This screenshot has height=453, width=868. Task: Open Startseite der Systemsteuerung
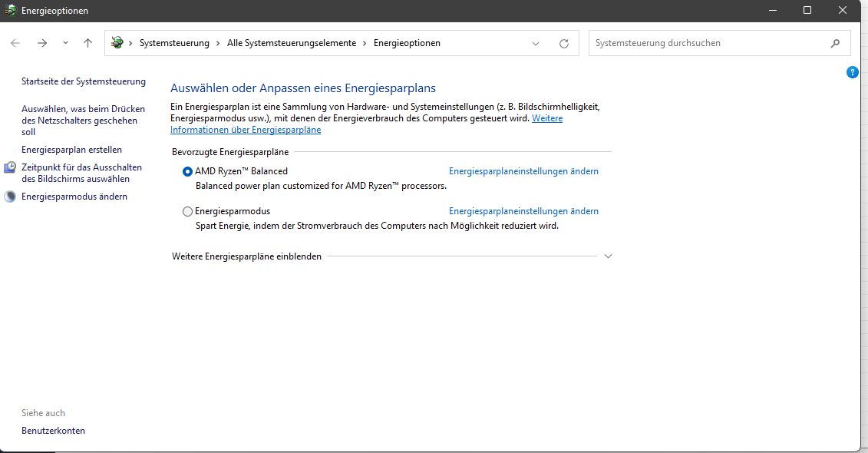point(84,81)
